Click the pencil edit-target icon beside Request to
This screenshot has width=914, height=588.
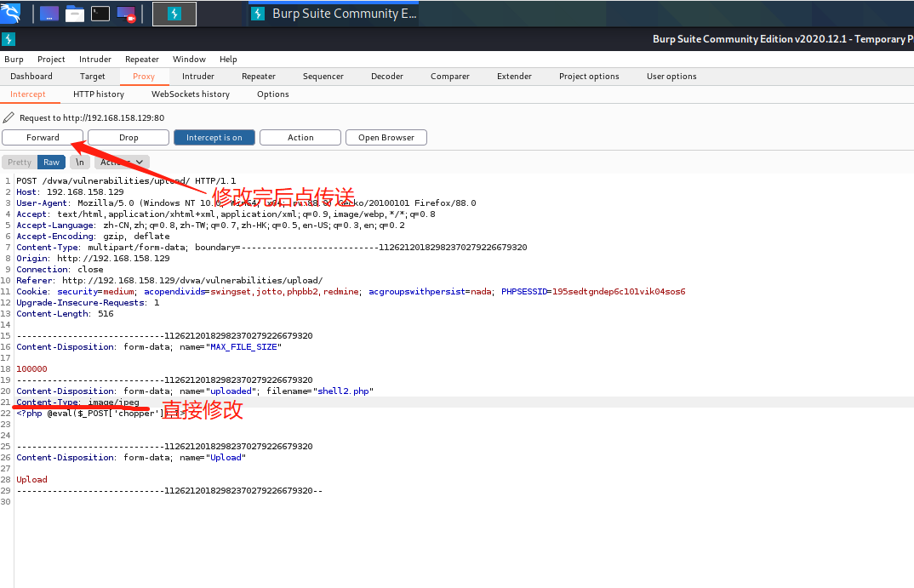click(x=9, y=117)
